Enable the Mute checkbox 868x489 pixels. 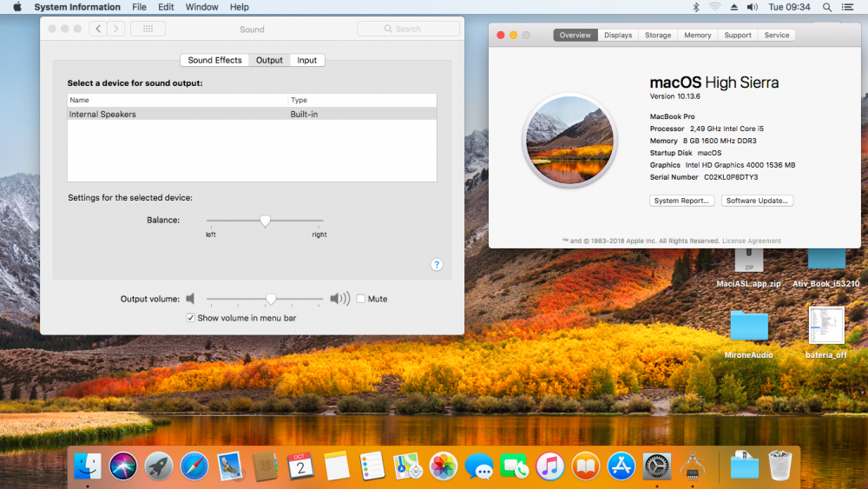(x=361, y=299)
